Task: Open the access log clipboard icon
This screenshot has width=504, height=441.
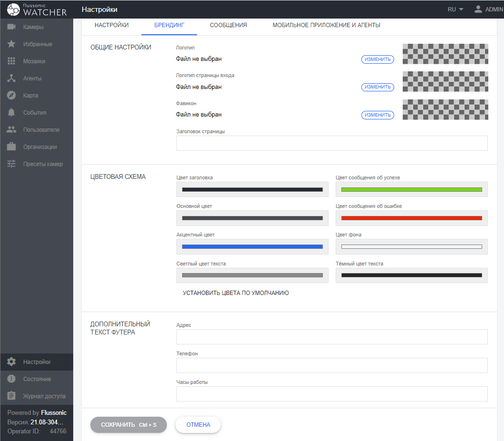Action: [12, 396]
